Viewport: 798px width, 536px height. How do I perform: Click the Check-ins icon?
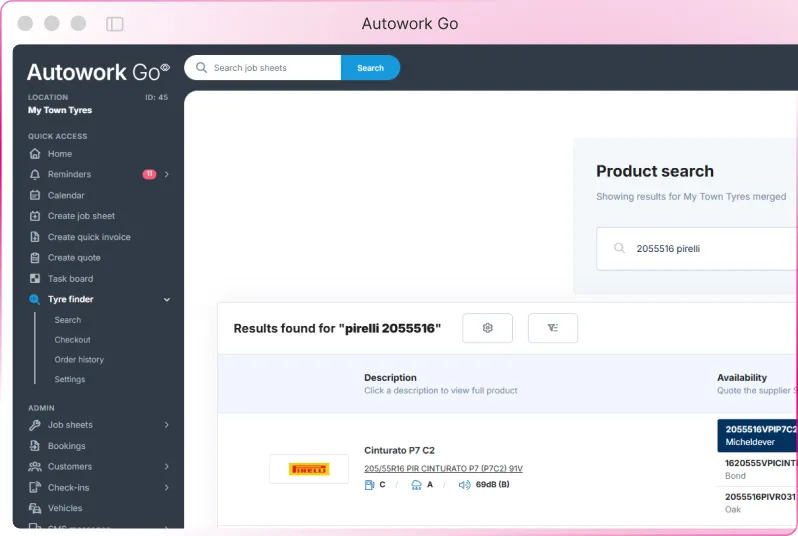click(x=35, y=487)
